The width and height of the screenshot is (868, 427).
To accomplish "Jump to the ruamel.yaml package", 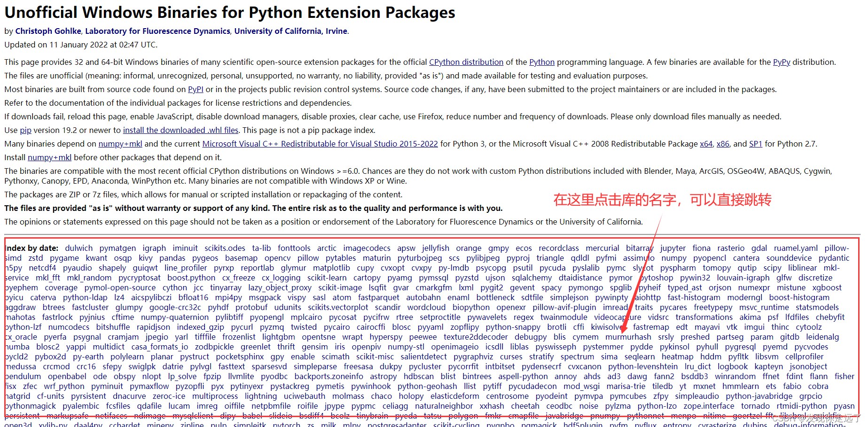I will point(796,248).
